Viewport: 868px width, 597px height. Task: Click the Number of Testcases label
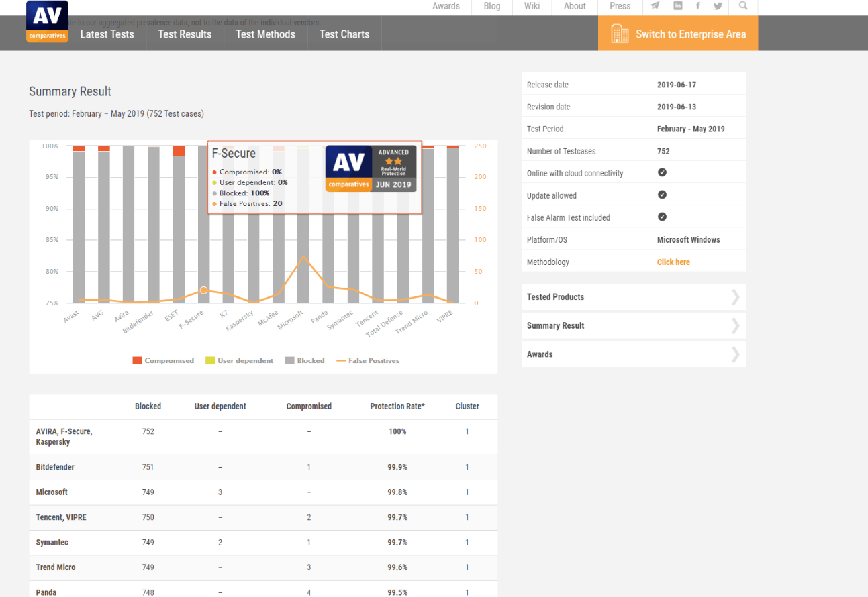(561, 151)
